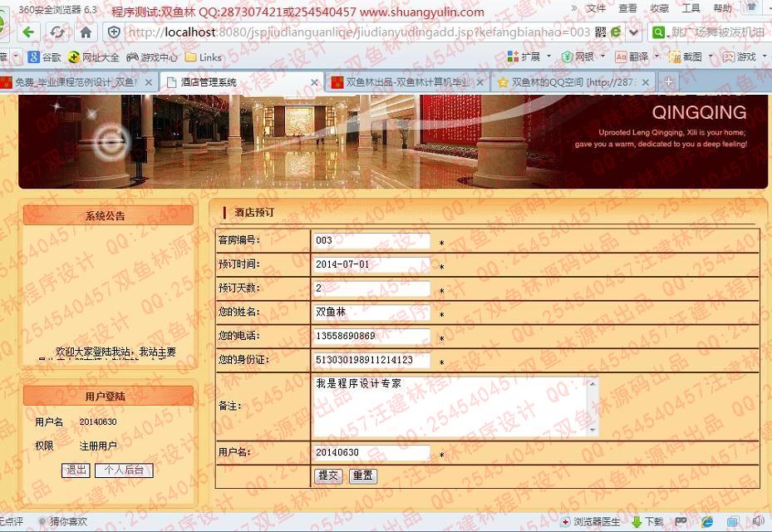Screen dimensions: 772x532
Task: Open the browser home page icon
Action: pos(86,32)
